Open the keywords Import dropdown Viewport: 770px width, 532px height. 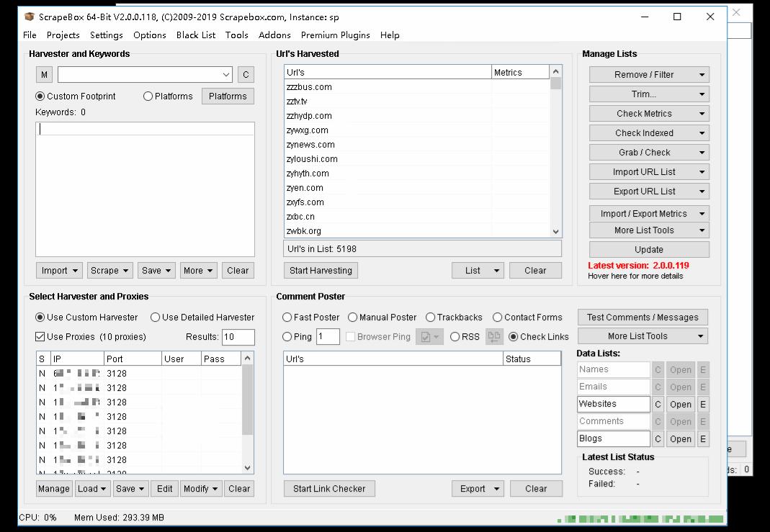(59, 271)
